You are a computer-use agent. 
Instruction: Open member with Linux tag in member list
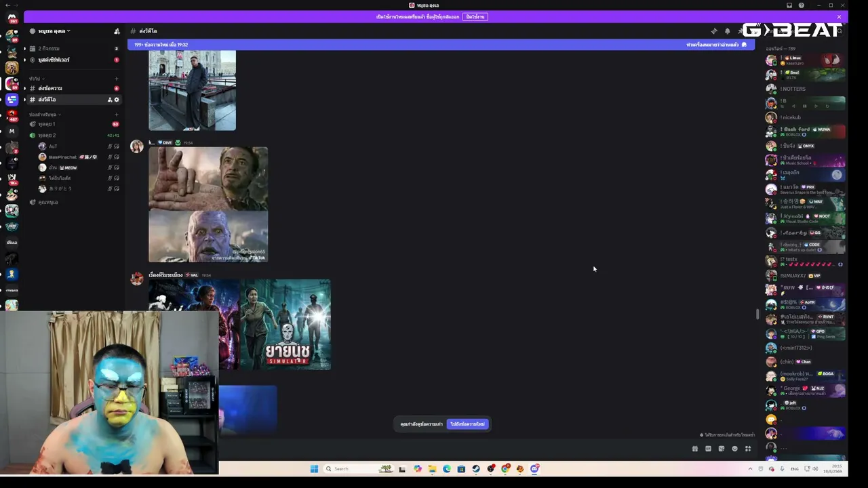[806, 60]
